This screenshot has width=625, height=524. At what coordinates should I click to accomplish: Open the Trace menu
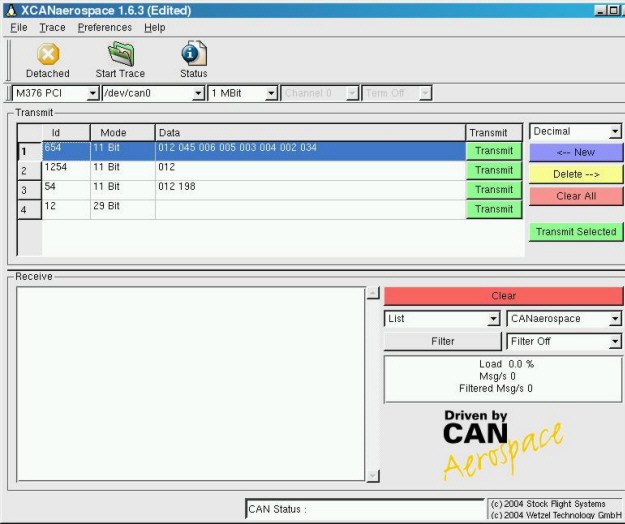tap(52, 28)
